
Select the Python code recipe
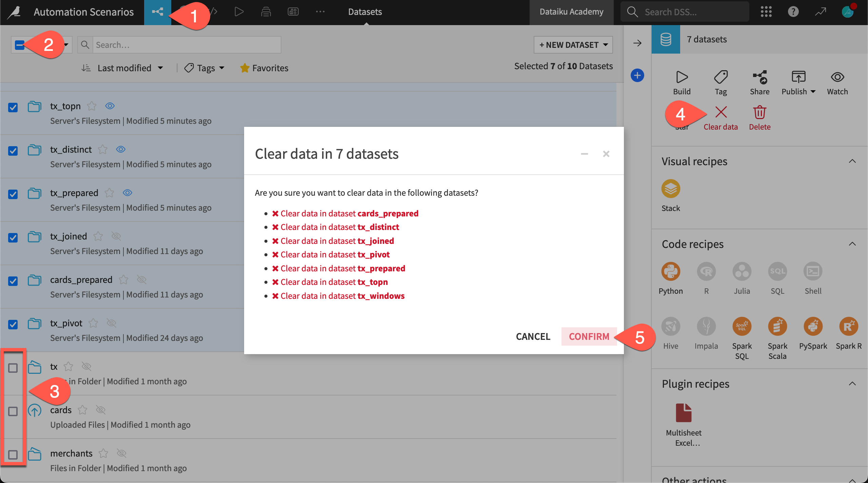671,271
